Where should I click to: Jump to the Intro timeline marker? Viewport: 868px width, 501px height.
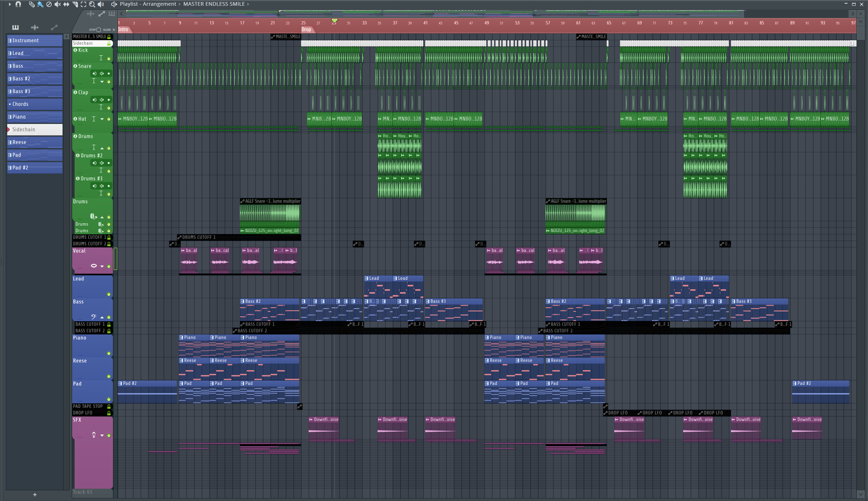tap(123, 30)
